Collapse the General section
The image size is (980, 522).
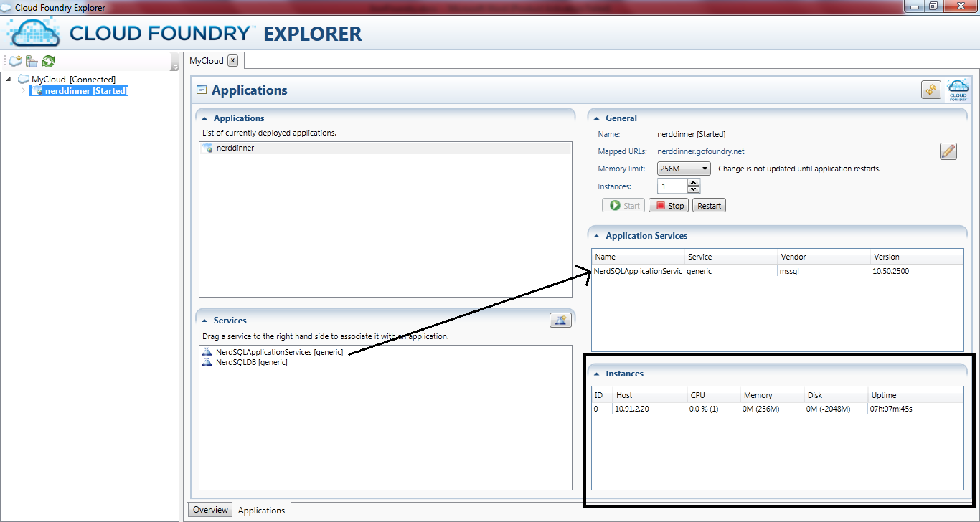pyautogui.click(x=596, y=118)
